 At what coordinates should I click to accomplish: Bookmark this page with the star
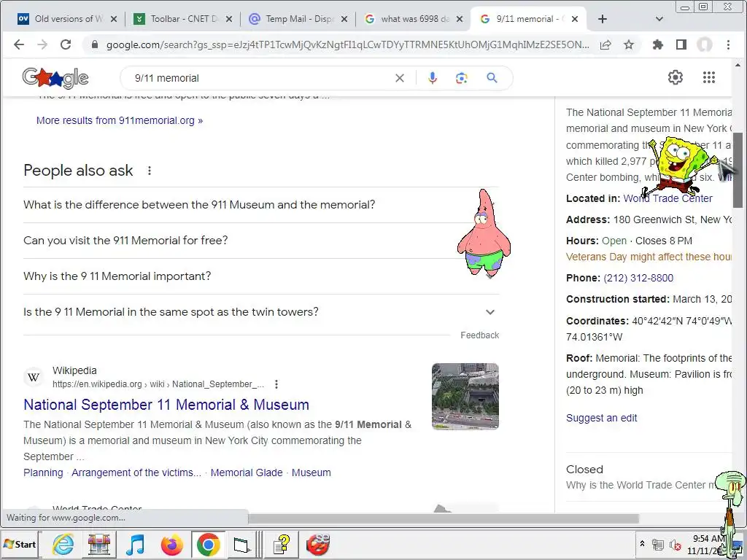click(629, 44)
